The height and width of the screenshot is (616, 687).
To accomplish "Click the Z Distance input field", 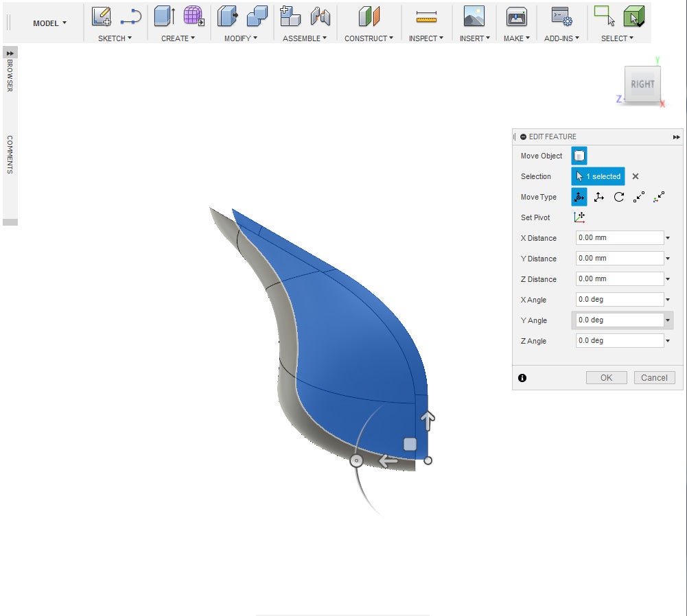I will click(619, 279).
